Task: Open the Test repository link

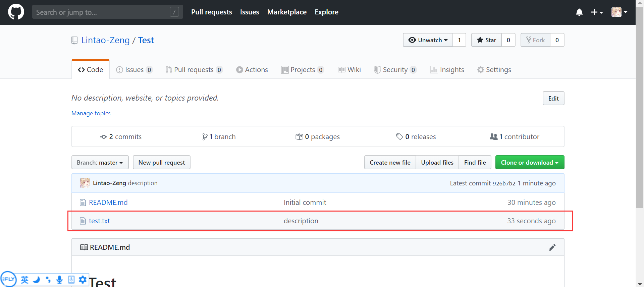Action: (x=146, y=40)
